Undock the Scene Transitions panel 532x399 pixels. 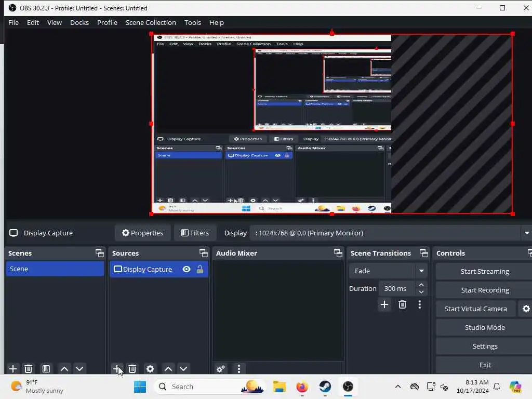[x=424, y=253]
